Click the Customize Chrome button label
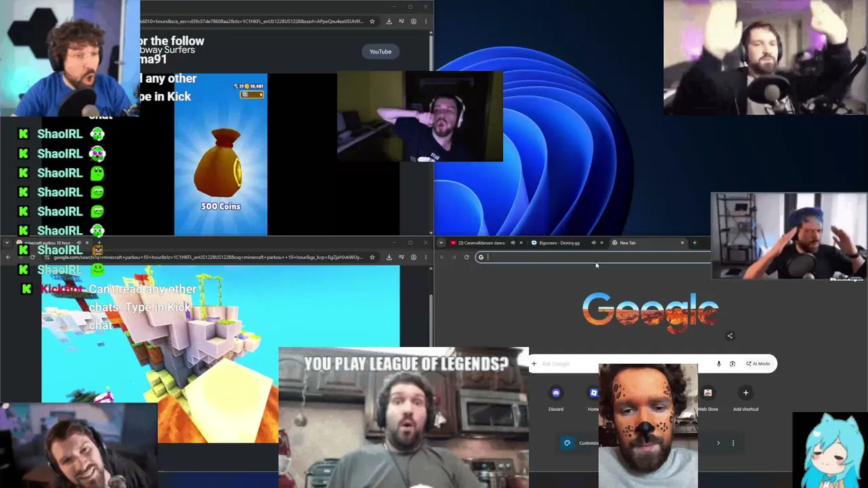 click(x=589, y=443)
